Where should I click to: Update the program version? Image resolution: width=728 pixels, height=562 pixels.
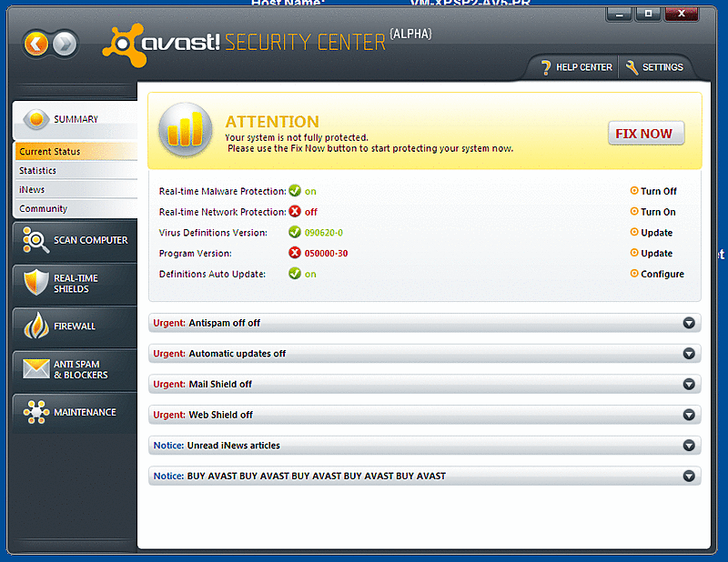point(656,254)
